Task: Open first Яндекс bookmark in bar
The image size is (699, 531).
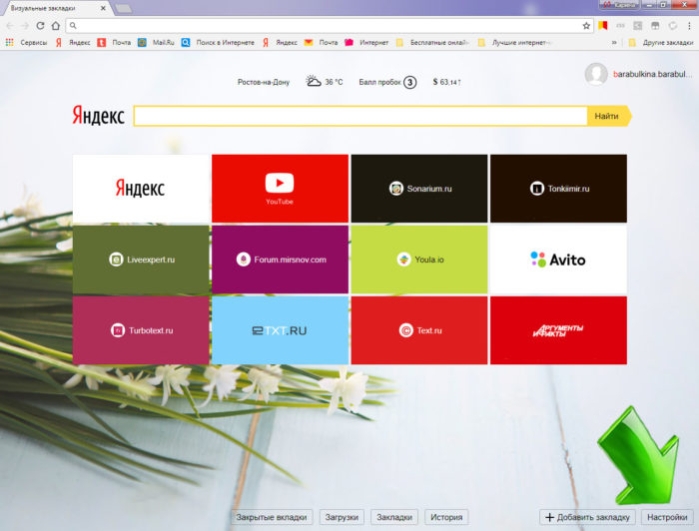Action: pos(74,42)
